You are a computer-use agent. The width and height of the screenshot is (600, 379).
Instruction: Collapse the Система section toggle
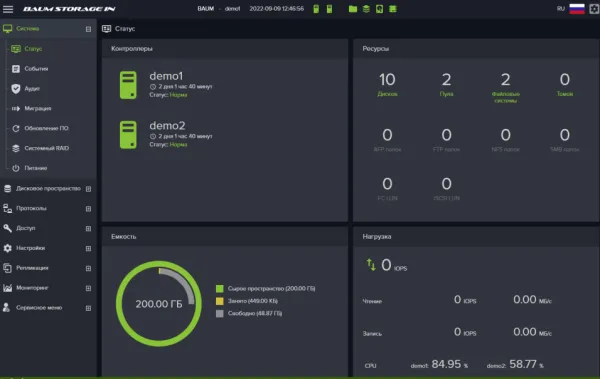click(88, 29)
